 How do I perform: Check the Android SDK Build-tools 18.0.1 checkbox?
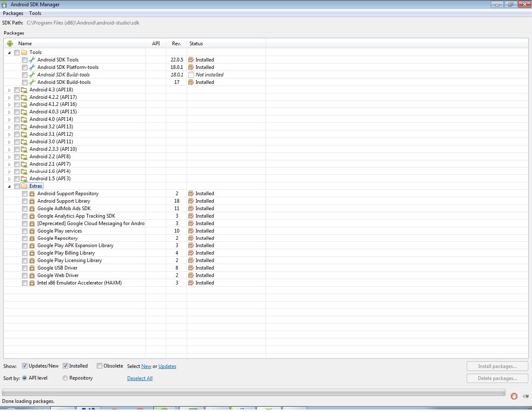click(25, 75)
